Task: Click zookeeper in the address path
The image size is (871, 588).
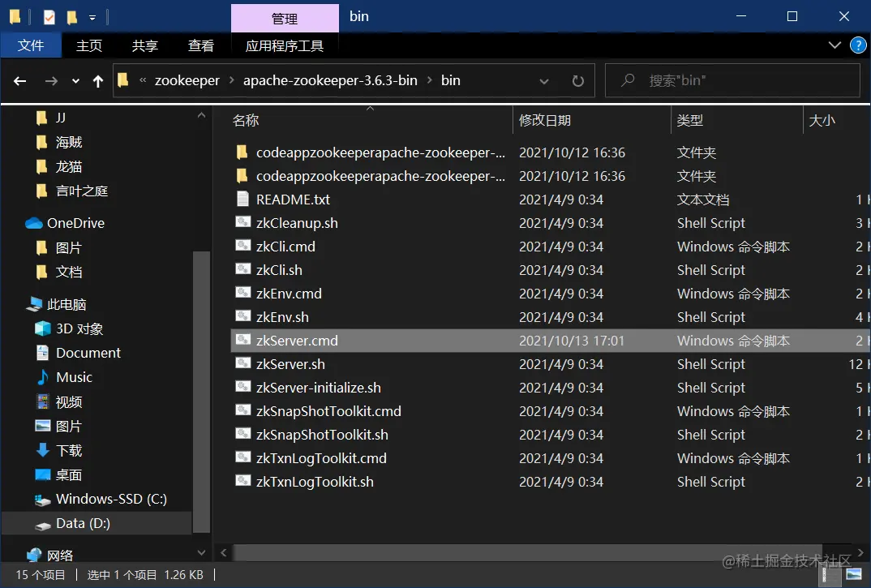Action: pyautogui.click(x=187, y=80)
